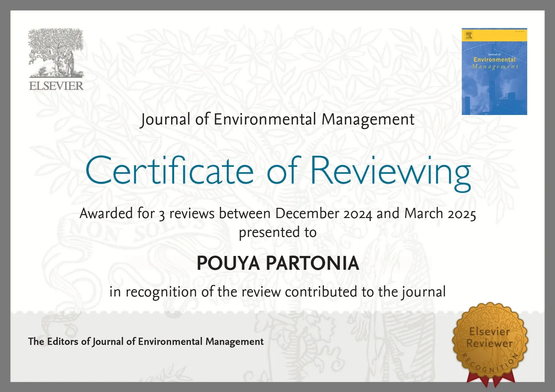Click the small Elsevier logo on journal cover

[x=469, y=36]
